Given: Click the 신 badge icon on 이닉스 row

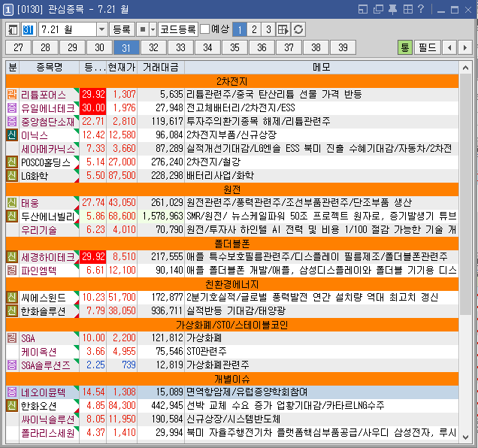Looking at the screenshot, I should 12,135.
